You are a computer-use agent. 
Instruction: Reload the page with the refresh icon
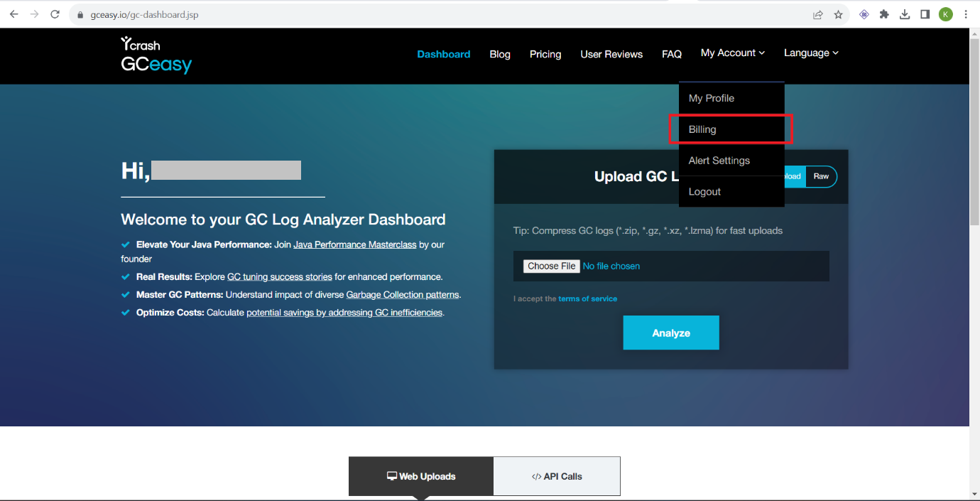pyautogui.click(x=55, y=14)
